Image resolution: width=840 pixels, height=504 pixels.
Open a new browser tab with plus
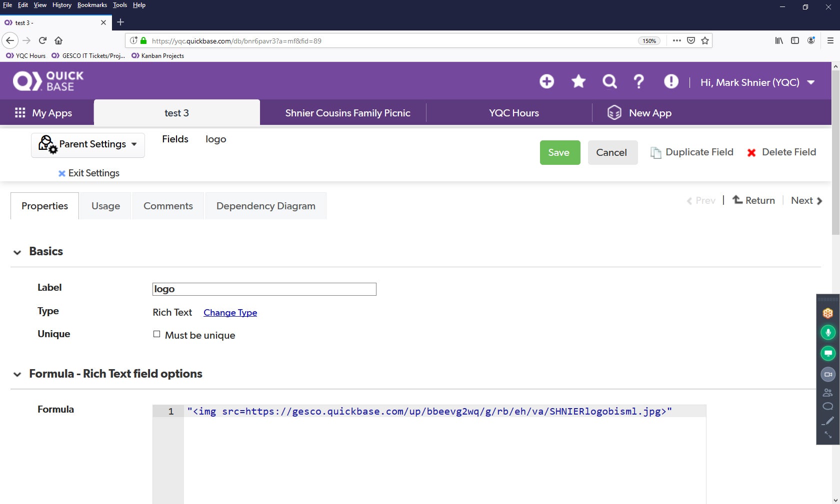120,22
